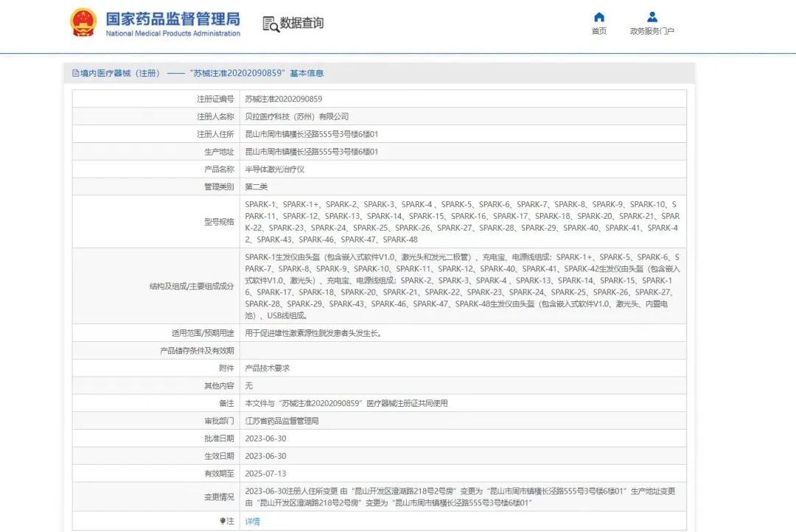Click product name 半导体激光治疗仪
The height and width of the screenshot is (532, 796).
point(274,169)
